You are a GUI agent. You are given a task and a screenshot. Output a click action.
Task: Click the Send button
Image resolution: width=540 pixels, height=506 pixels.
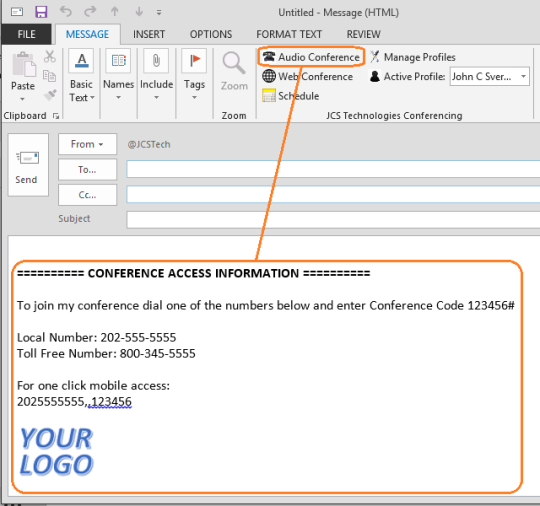[28, 165]
